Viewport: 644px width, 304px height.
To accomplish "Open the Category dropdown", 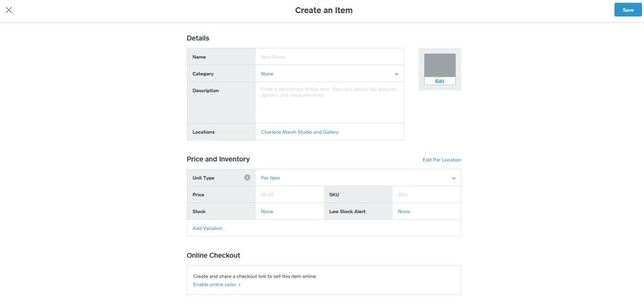I will (x=396, y=74).
